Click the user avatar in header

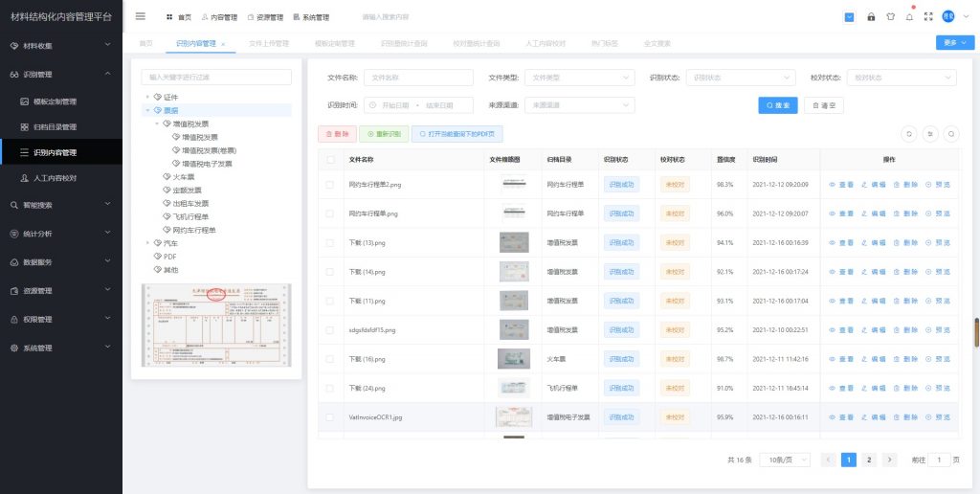pyautogui.click(x=948, y=17)
